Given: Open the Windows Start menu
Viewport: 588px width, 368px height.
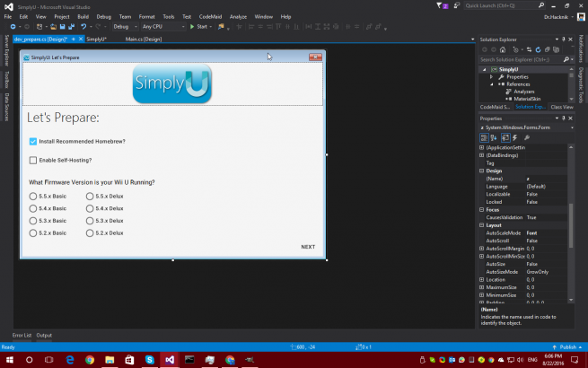Looking at the screenshot, I should [10, 360].
